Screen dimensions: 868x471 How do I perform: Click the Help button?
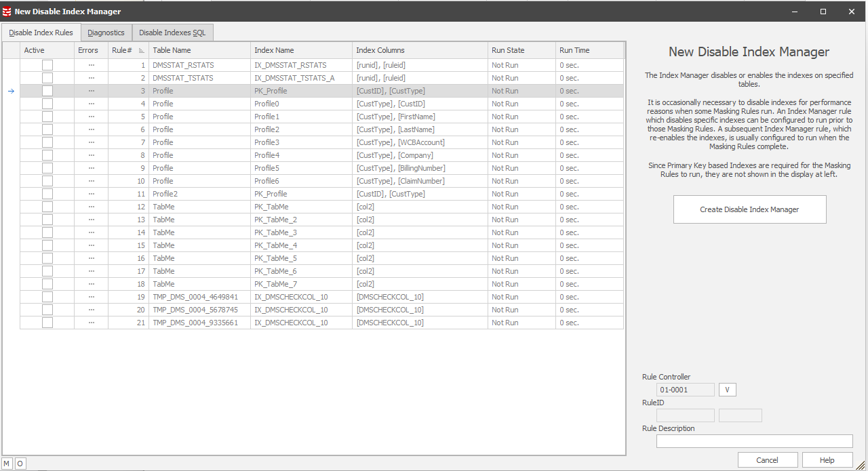(827, 460)
